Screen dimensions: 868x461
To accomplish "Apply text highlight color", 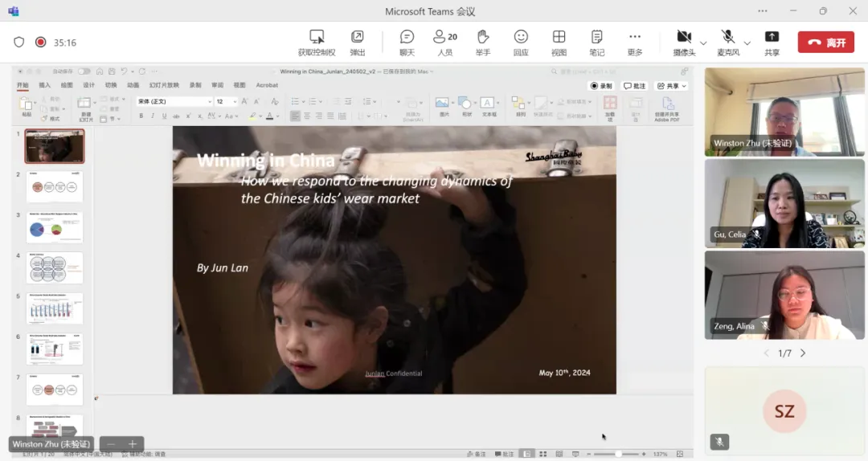I will click(252, 116).
